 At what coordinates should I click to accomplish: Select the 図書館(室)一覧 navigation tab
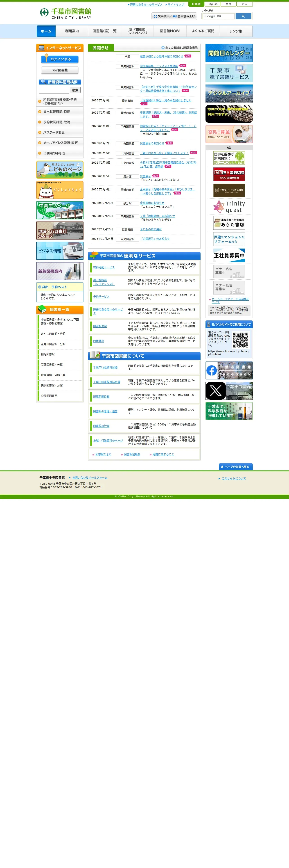105,31
